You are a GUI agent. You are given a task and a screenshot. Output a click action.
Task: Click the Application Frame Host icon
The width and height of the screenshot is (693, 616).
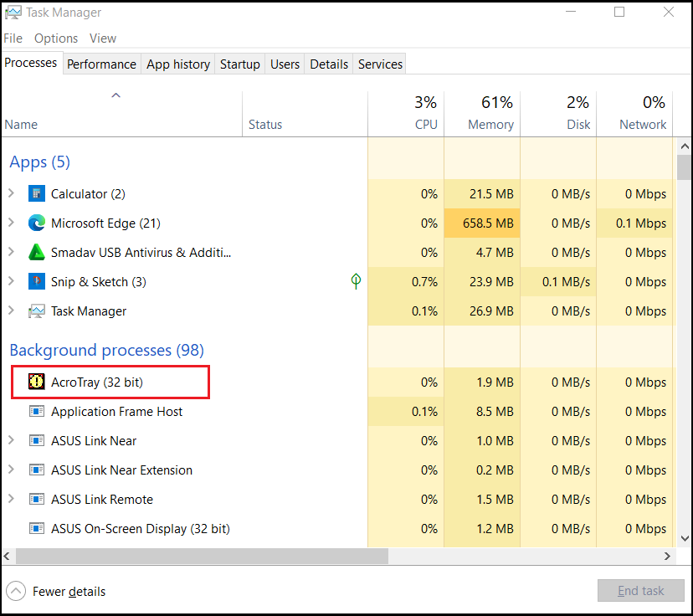point(37,411)
